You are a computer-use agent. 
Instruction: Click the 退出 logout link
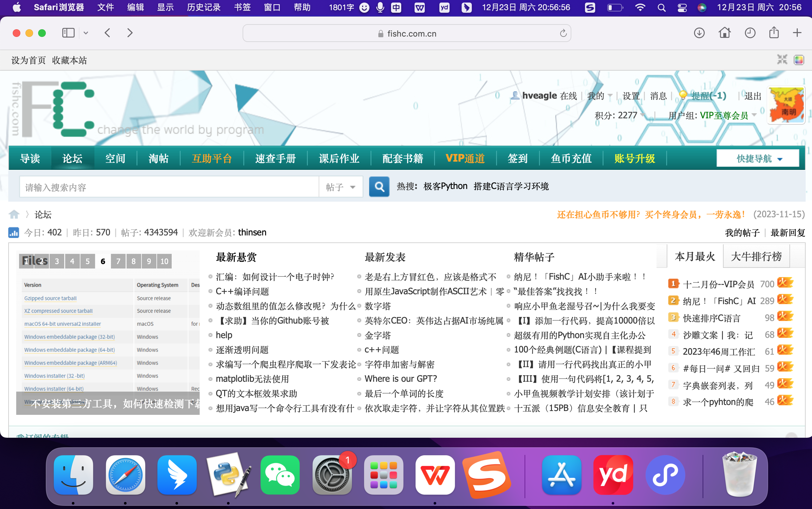753,96
